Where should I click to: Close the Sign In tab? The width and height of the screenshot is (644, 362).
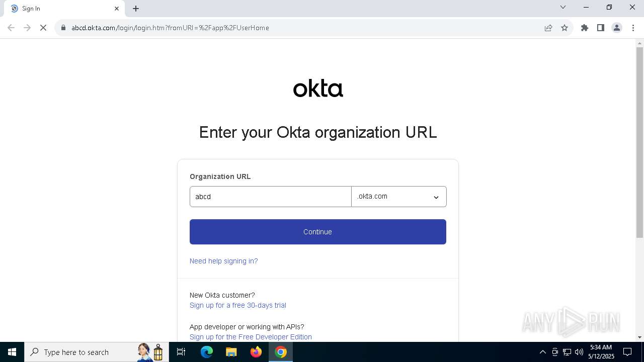(x=117, y=9)
